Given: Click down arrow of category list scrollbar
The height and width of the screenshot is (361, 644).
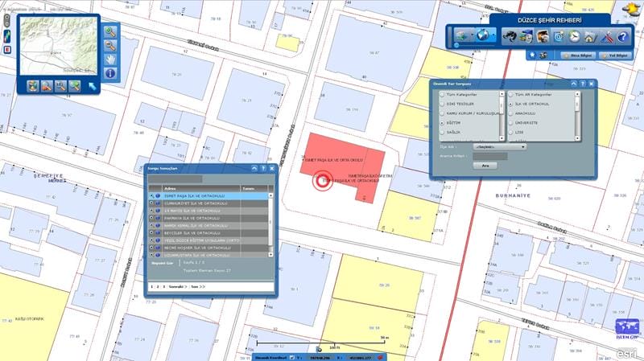Looking at the screenshot, I should tap(502, 138).
